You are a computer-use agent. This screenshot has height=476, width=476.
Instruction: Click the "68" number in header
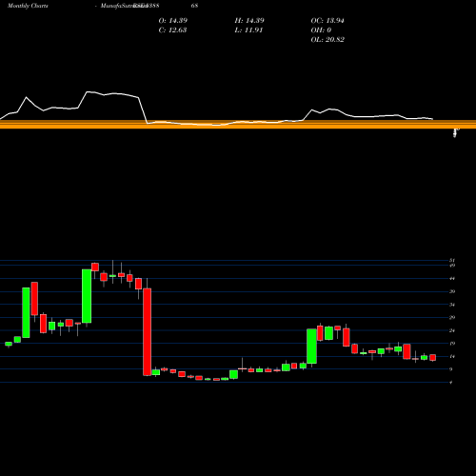point(194,6)
